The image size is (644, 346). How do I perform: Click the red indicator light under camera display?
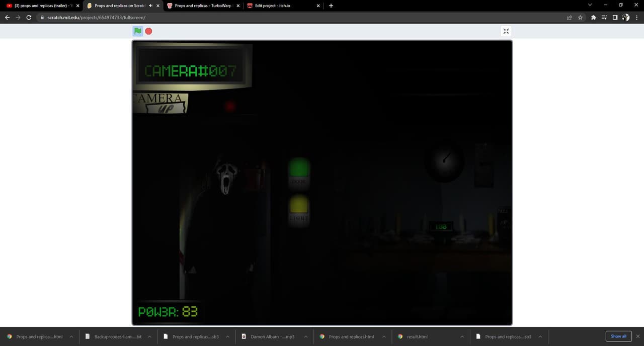[230, 106]
